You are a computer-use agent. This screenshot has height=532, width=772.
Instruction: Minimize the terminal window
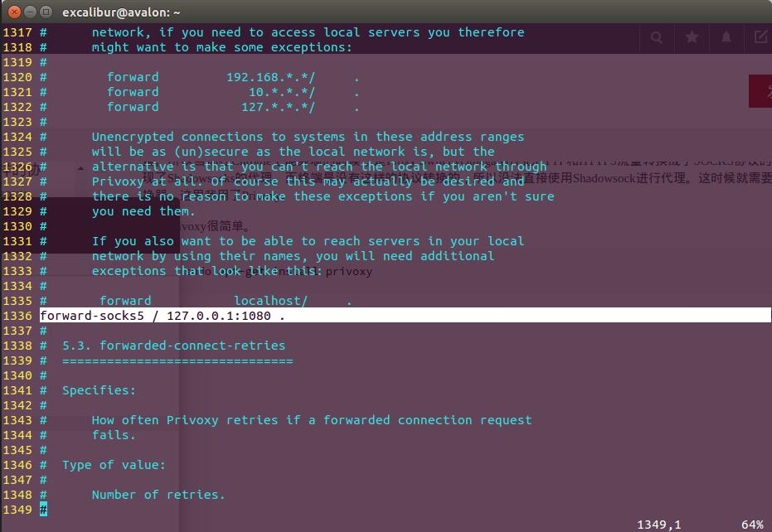(30, 12)
